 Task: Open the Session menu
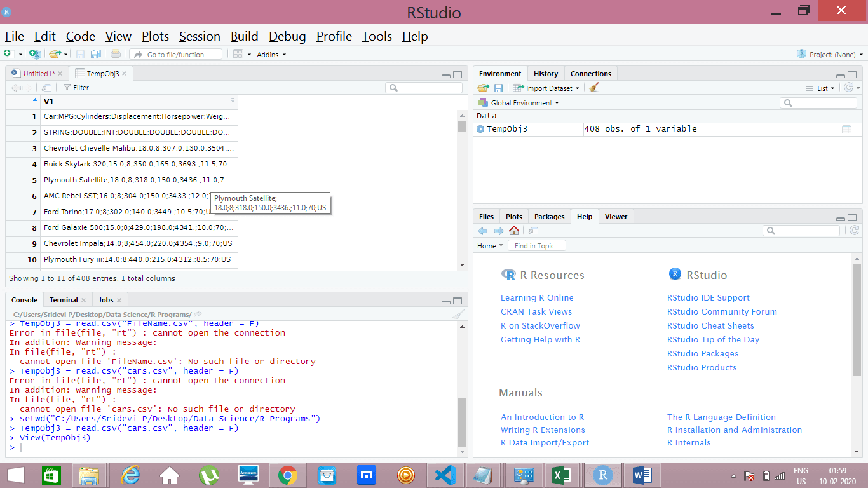[x=200, y=36]
